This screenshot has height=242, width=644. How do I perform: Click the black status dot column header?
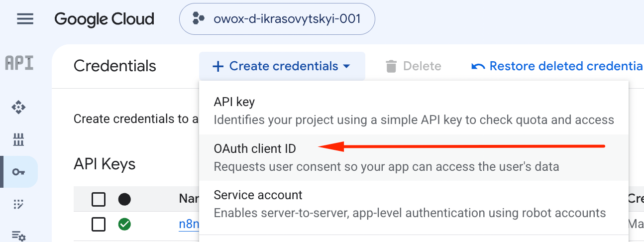pos(124,200)
